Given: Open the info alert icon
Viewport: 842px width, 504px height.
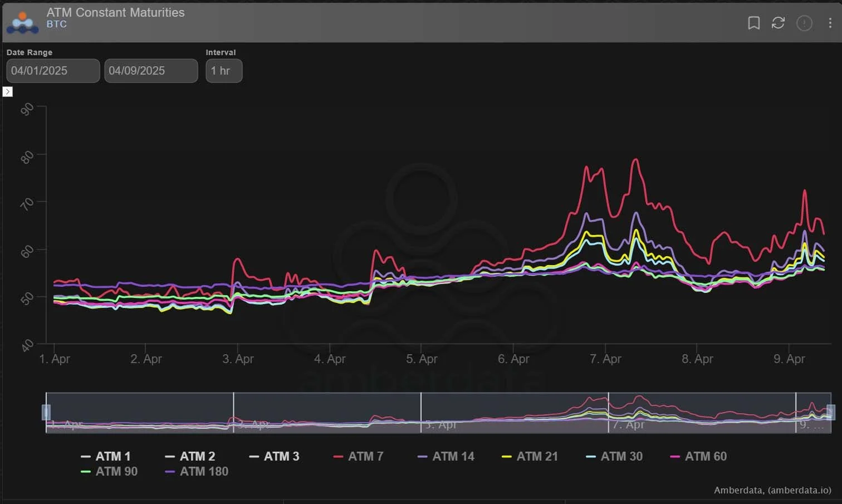Looking at the screenshot, I should tap(804, 23).
